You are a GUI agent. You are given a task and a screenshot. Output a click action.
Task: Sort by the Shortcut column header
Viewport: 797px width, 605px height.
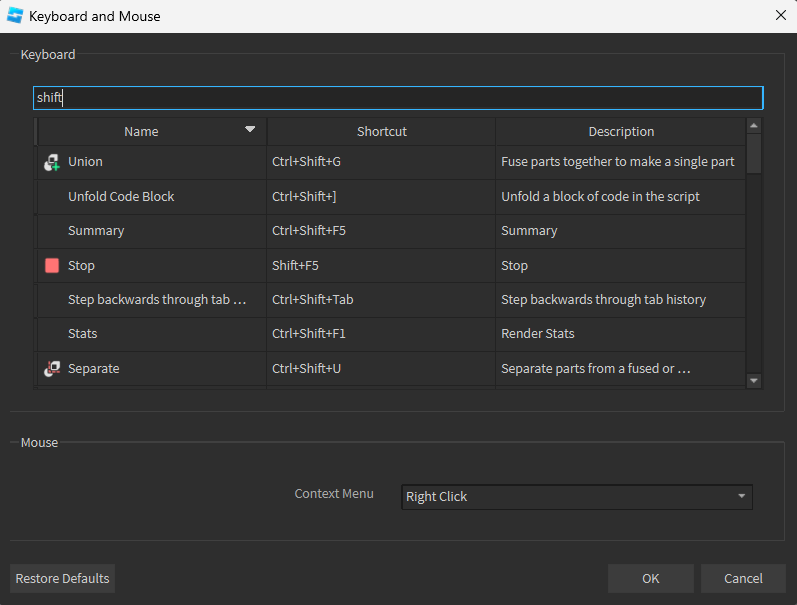point(381,132)
